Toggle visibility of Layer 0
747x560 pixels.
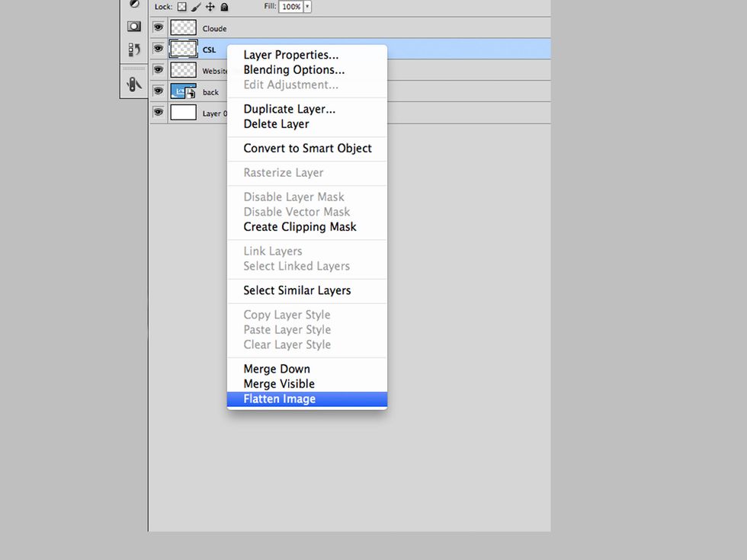[159, 111]
